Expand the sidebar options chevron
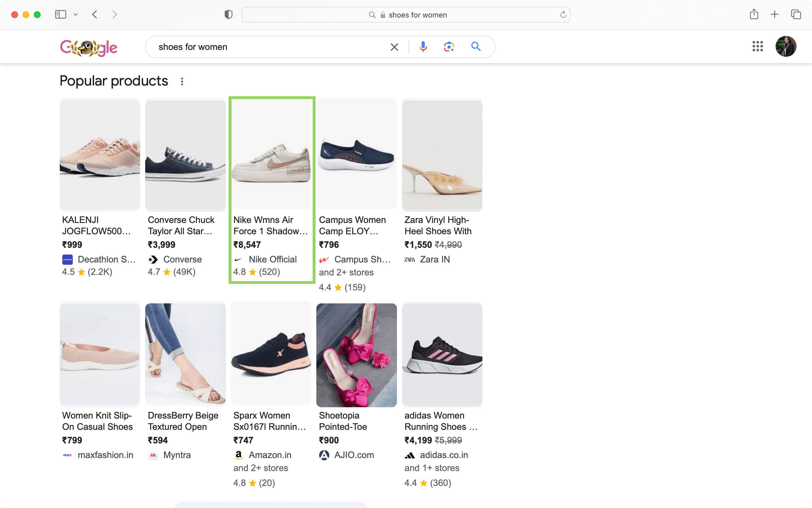 pos(76,14)
